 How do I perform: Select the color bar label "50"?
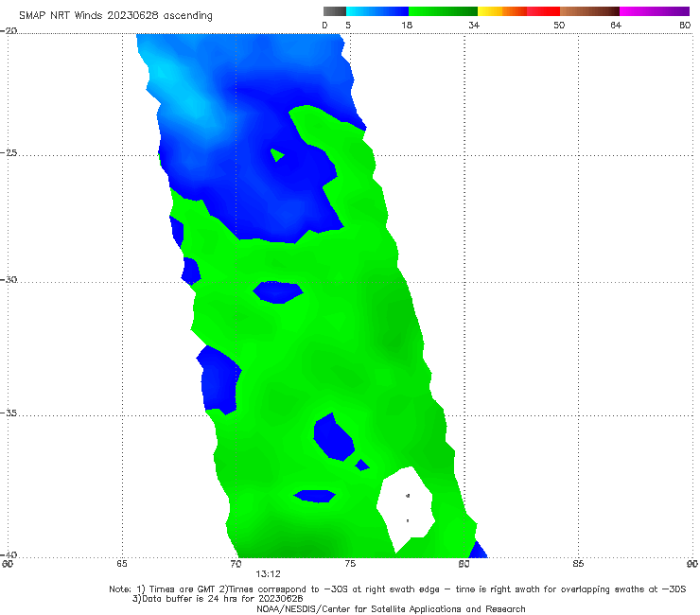click(559, 25)
